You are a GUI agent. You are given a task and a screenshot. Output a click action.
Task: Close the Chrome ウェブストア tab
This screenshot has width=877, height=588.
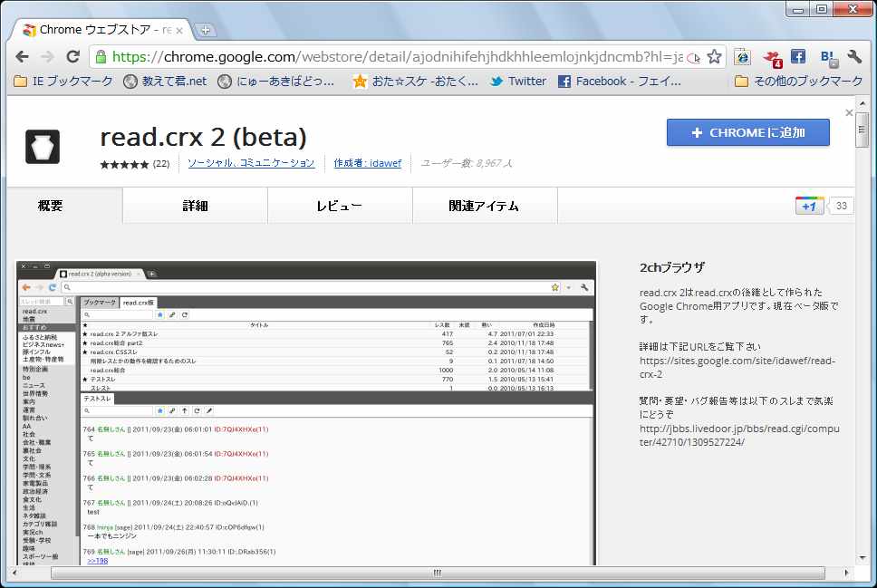(179, 31)
